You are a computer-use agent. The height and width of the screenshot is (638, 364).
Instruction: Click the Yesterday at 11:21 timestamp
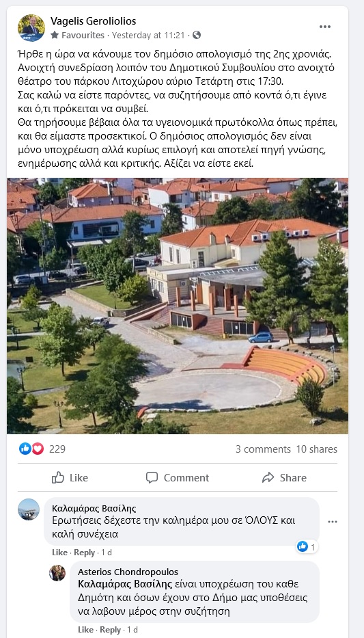click(148, 36)
